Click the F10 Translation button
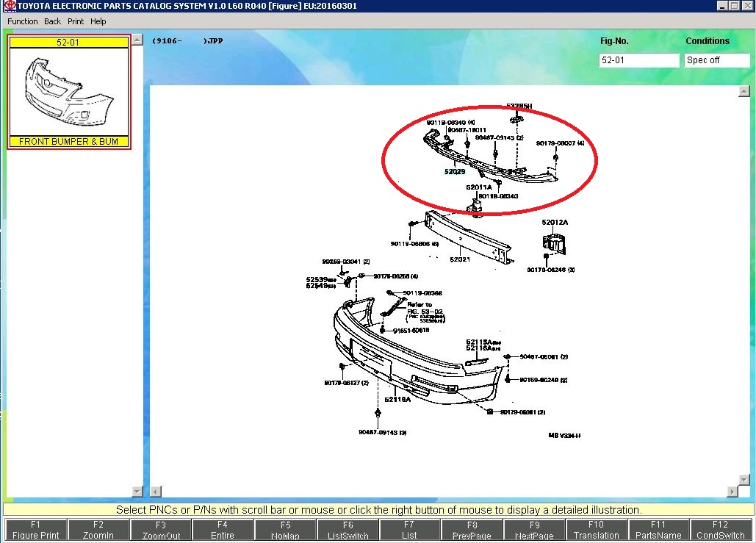 [597, 530]
